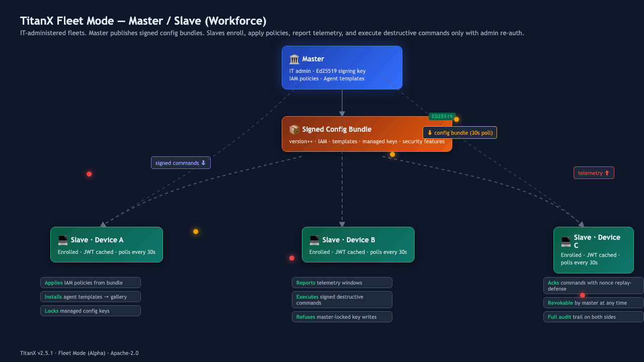Select the Master node card

pyautogui.click(x=342, y=68)
